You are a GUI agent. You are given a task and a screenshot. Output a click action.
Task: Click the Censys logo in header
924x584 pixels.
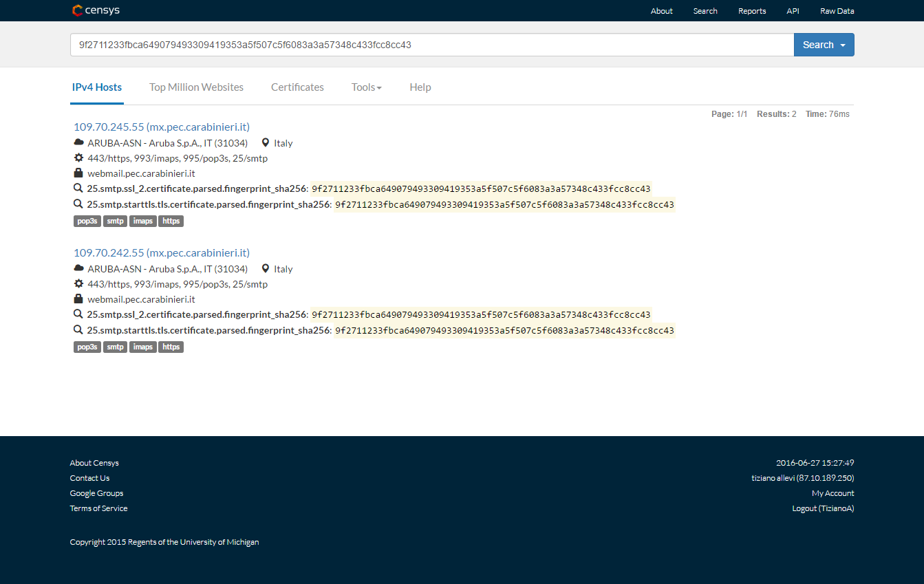[96, 10]
